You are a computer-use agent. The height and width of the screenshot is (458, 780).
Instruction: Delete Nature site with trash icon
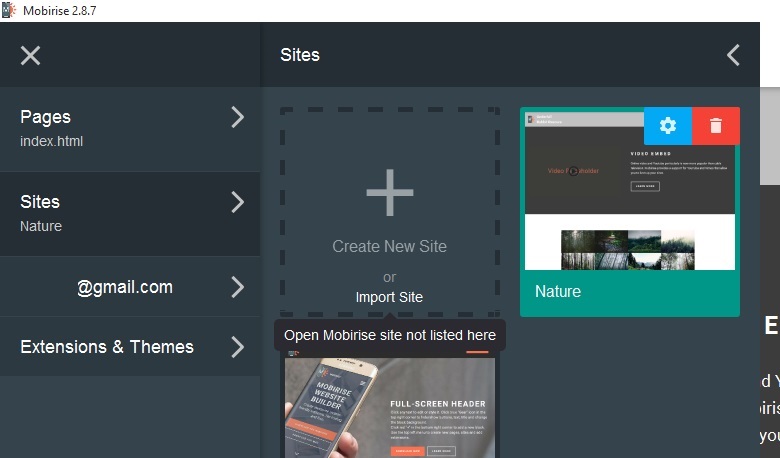pos(716,126)
